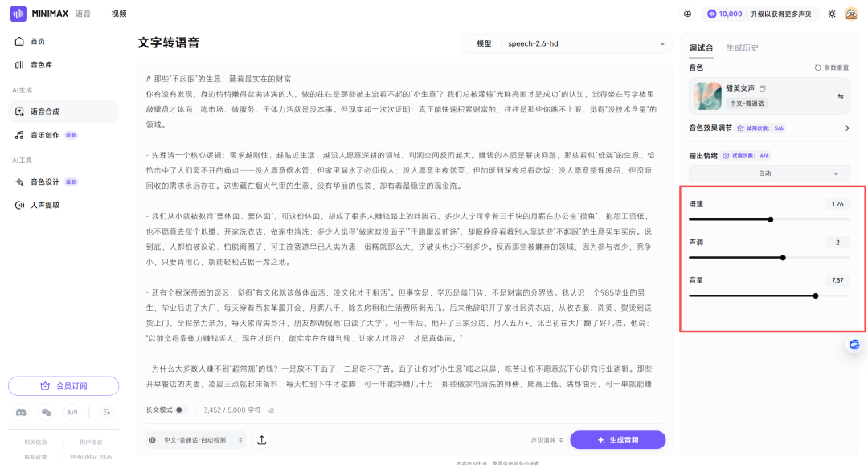This screenshot has height=465, width=868.
Task: Click 声调 value field 2
Action: click(837, 243)
